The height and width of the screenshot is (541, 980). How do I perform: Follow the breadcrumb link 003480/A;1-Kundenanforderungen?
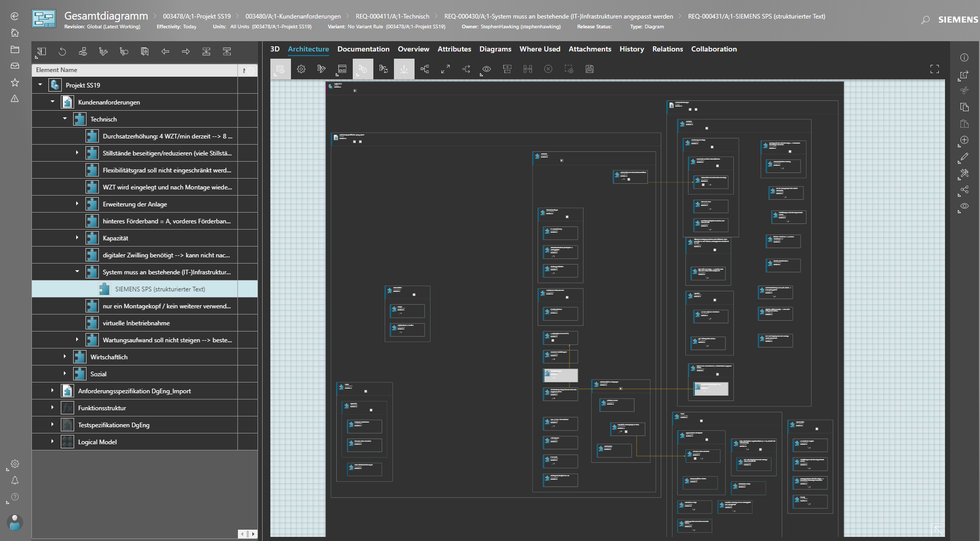point(293,16)
